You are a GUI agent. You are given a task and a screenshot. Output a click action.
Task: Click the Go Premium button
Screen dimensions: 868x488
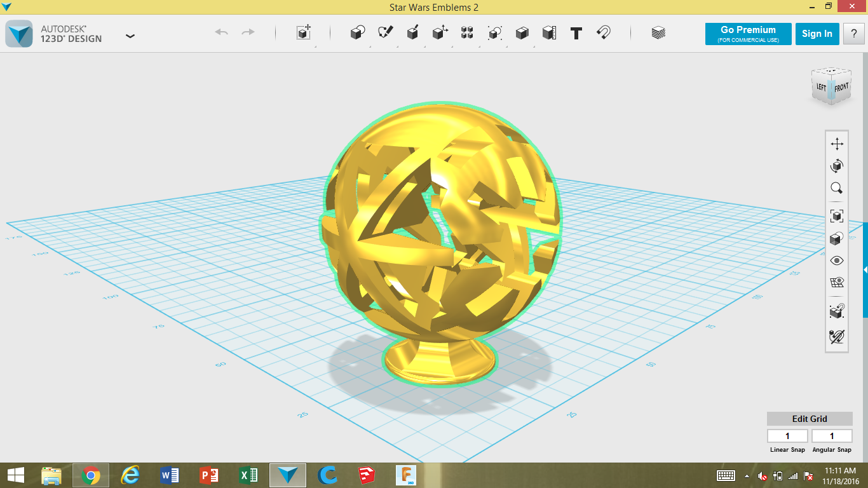(748, 34)
